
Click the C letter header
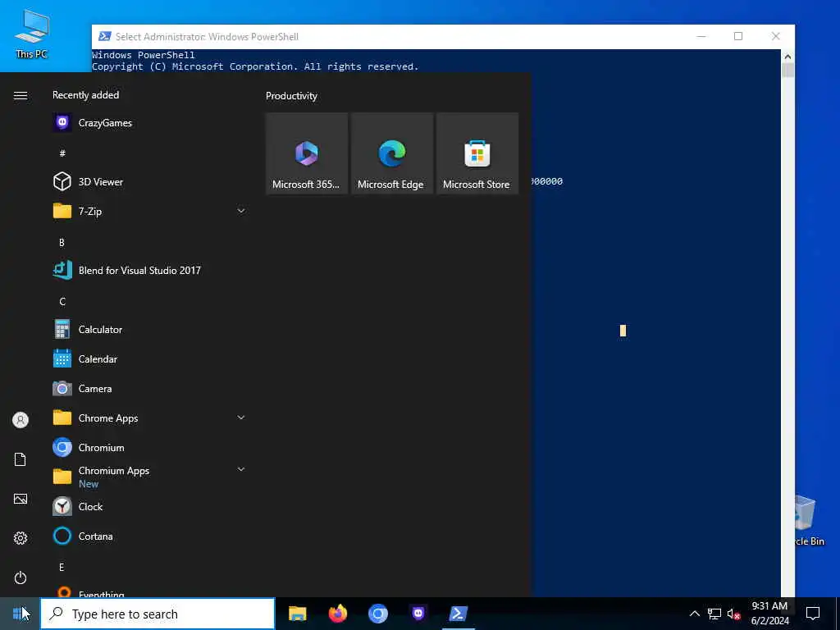tap(62, 301)
